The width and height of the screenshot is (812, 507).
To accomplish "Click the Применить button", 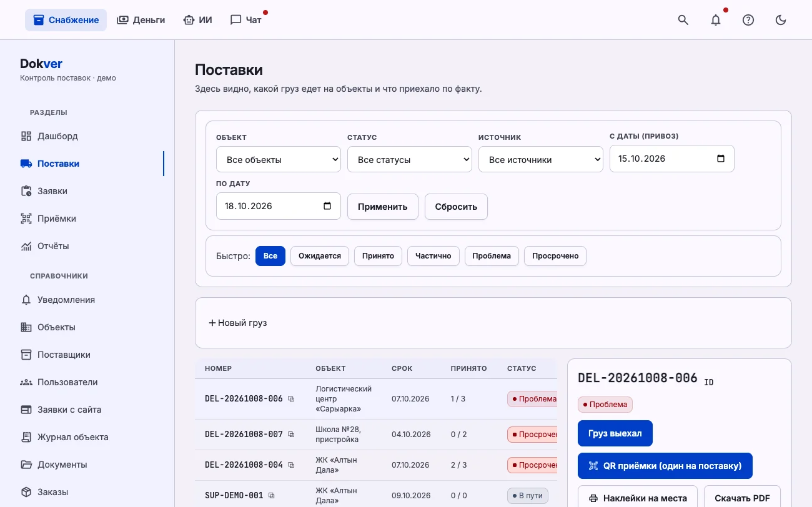I will 383,207.
